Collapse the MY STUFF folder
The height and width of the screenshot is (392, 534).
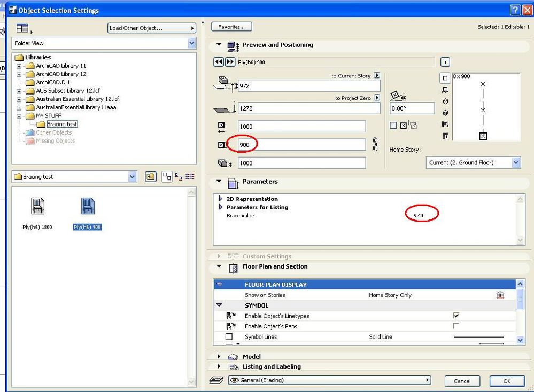(x=19, y=116)
